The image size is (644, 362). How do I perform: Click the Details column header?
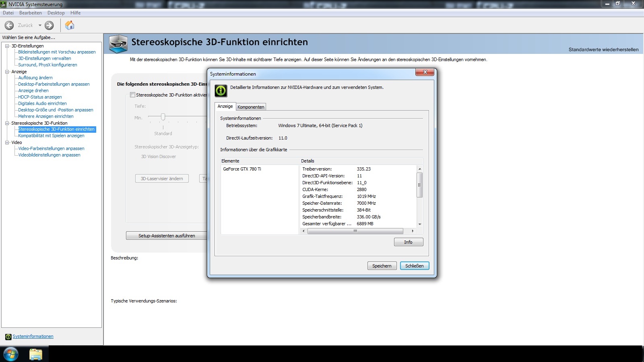pyautogui.click(x=361, y=161)
